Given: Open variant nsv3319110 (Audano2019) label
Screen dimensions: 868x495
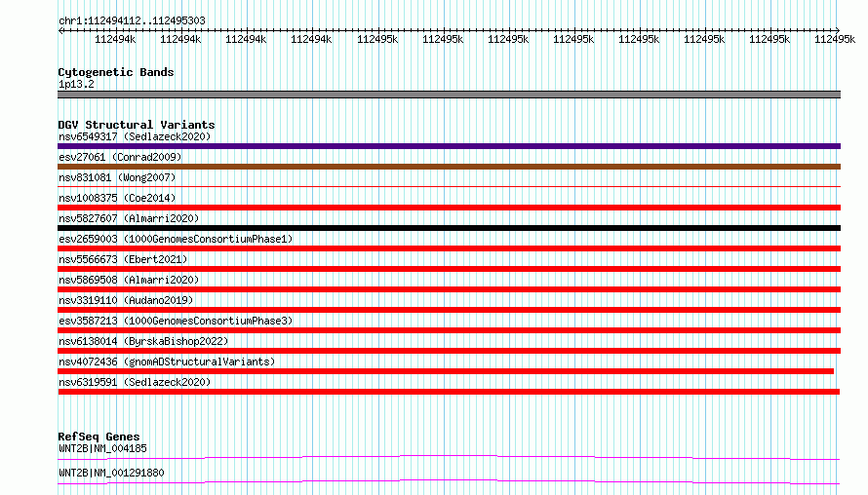Looking at the screenshot, I should click(x=126, y=300).
